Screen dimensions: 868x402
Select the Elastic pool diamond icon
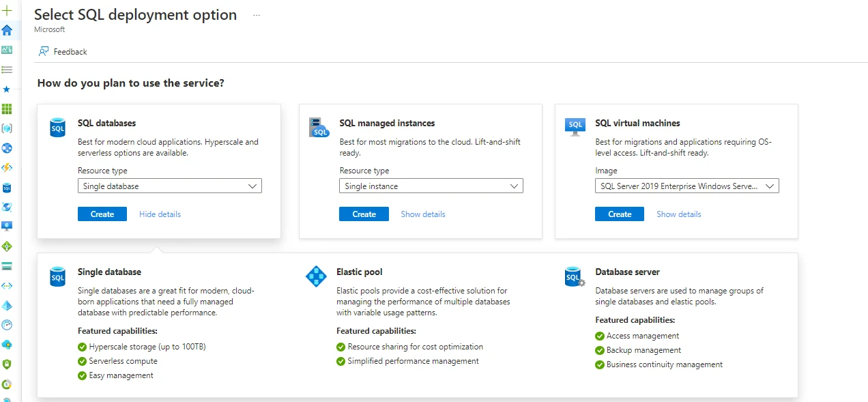(316, 276)
